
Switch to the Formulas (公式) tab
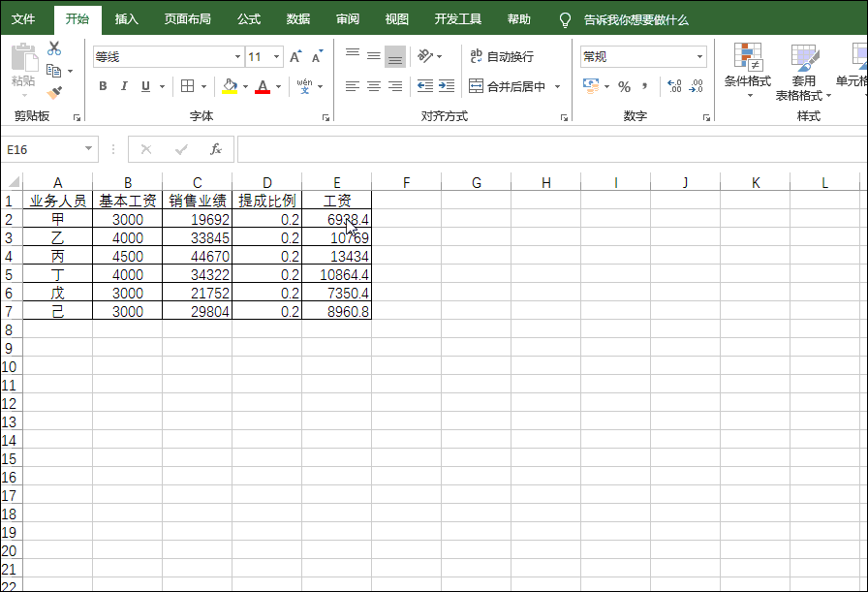[x=249, y=19]
